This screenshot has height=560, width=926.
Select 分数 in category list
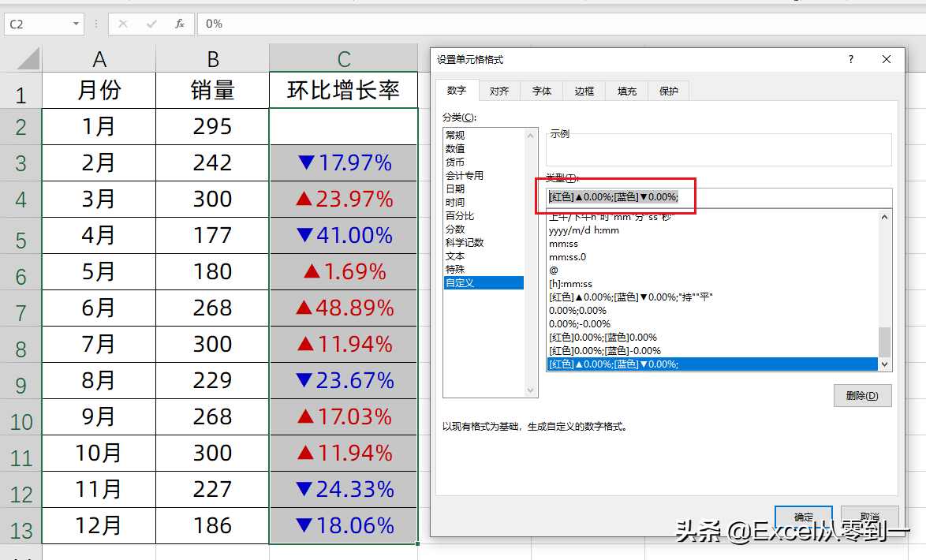[484, 230]
